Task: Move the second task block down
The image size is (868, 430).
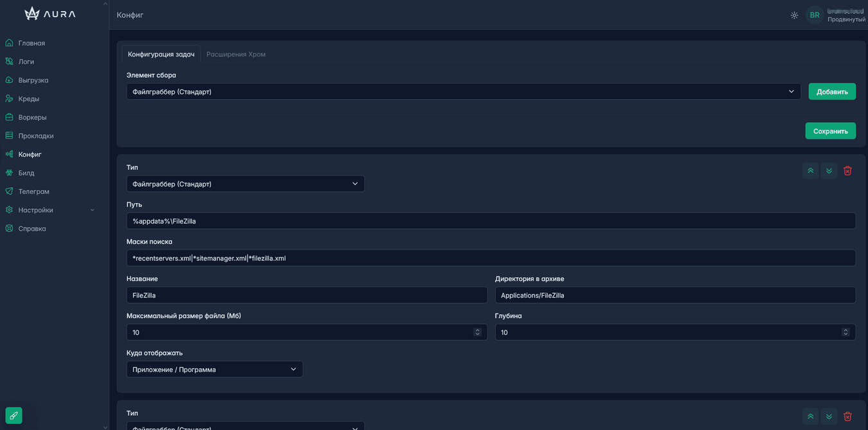Action: 829,417
